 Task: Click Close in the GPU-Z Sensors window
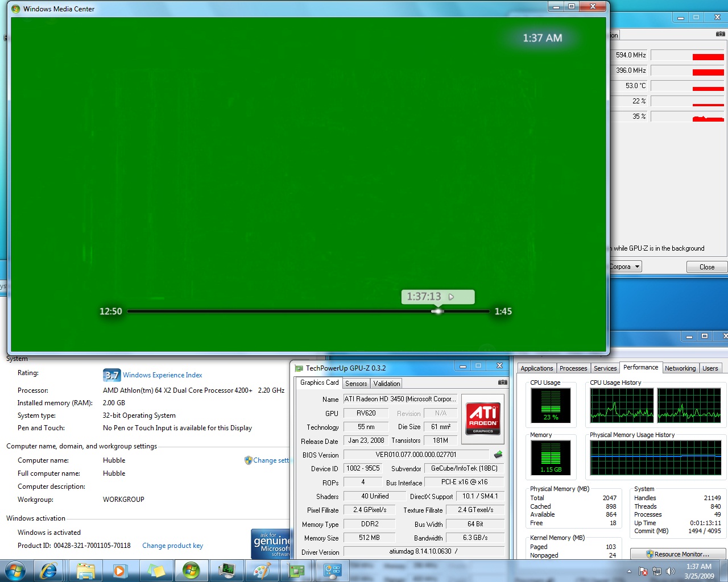tap(707, 267)
